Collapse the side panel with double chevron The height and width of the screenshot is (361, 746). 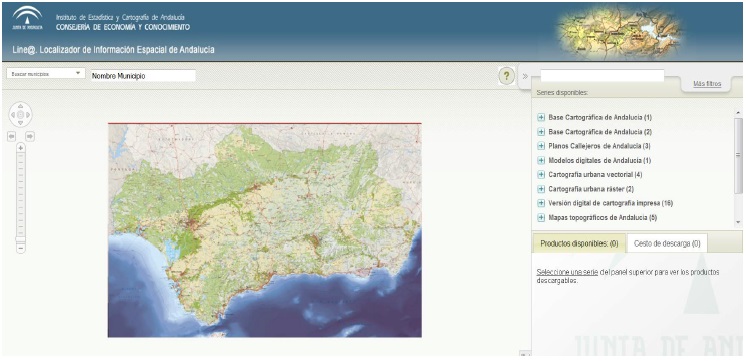(x=525, y=76)
